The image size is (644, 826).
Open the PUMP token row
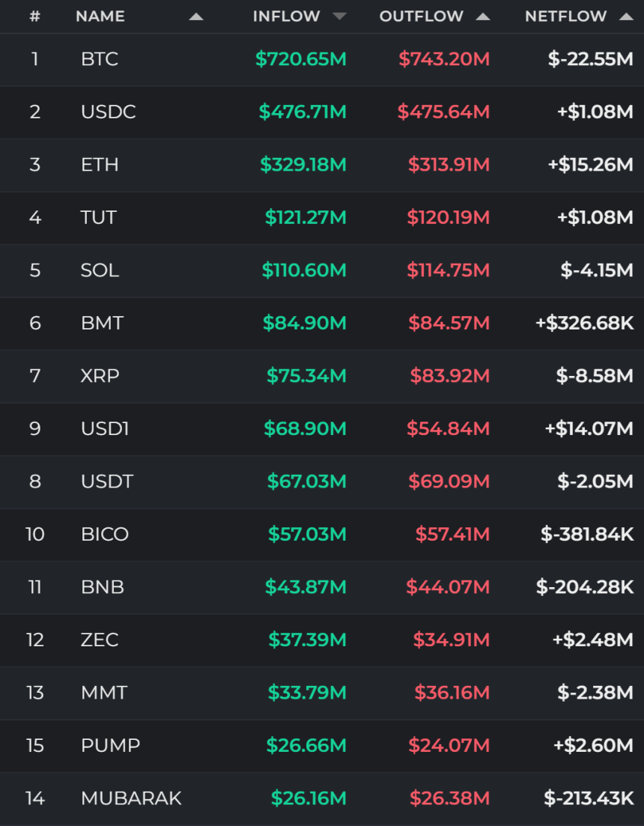click(322, 746)
